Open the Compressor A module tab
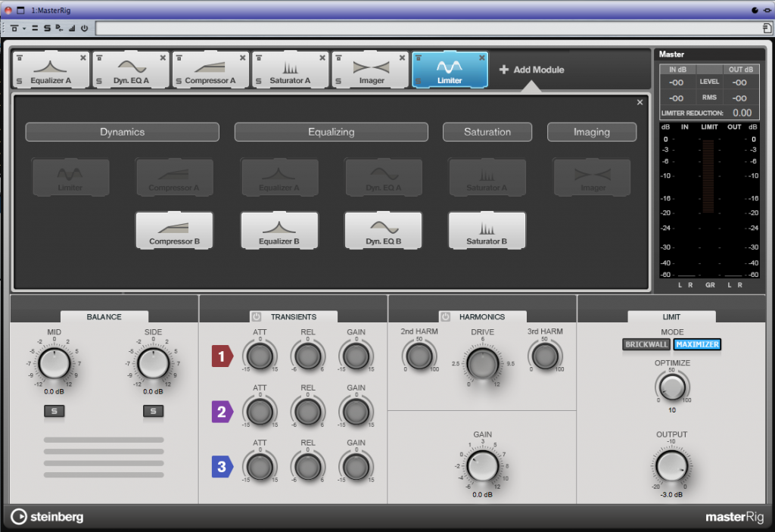 click(210, 70)
